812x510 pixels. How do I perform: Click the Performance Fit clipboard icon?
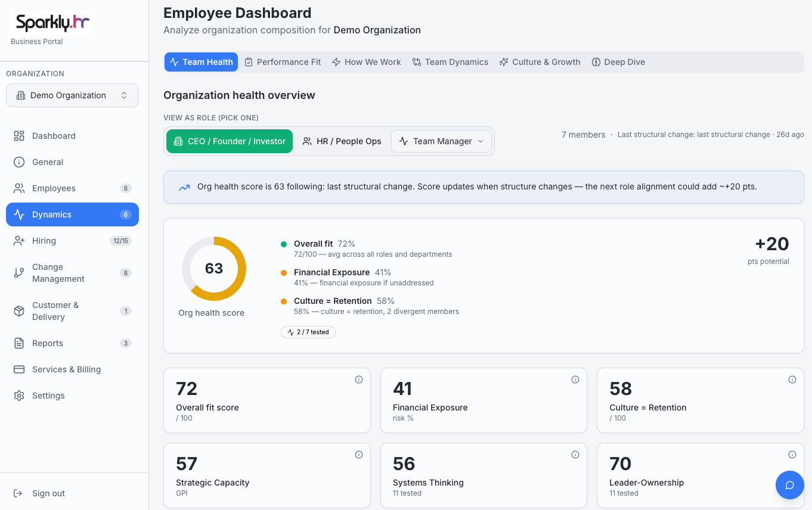249,62
